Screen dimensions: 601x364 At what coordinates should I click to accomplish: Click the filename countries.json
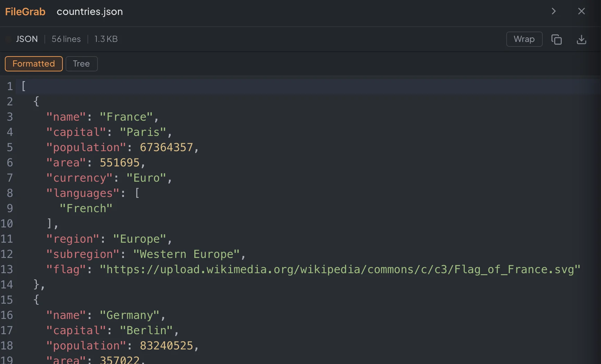(90, 11)
